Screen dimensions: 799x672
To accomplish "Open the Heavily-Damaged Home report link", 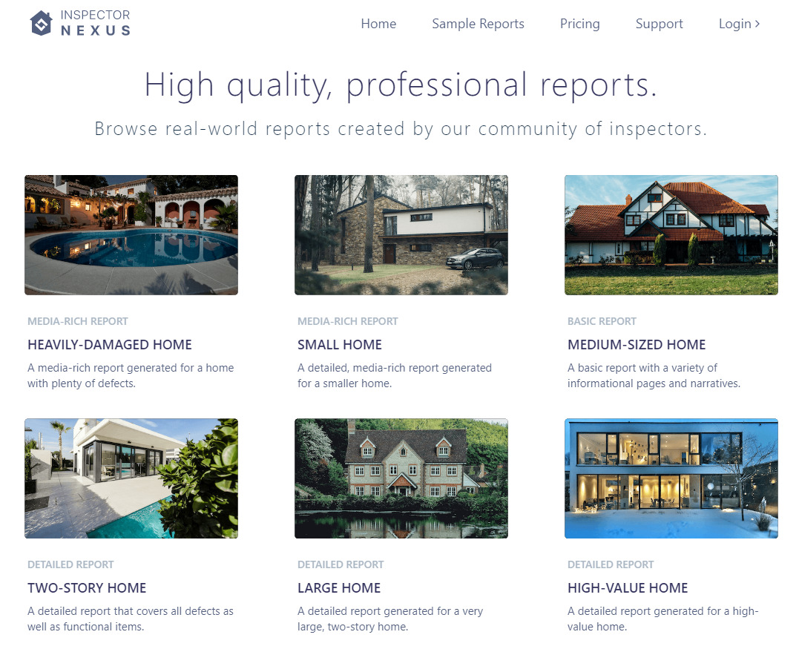I will click(x=109, y=344).
